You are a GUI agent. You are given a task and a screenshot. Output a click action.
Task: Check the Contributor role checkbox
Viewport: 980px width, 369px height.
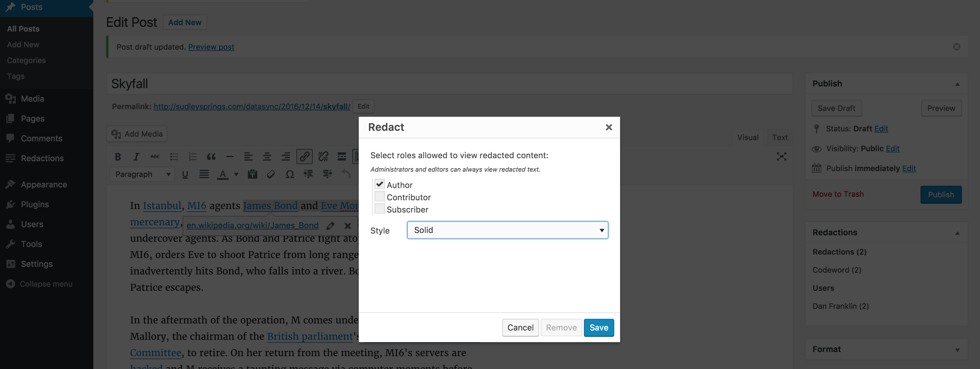pyautogui.click(x=379, y=196)
